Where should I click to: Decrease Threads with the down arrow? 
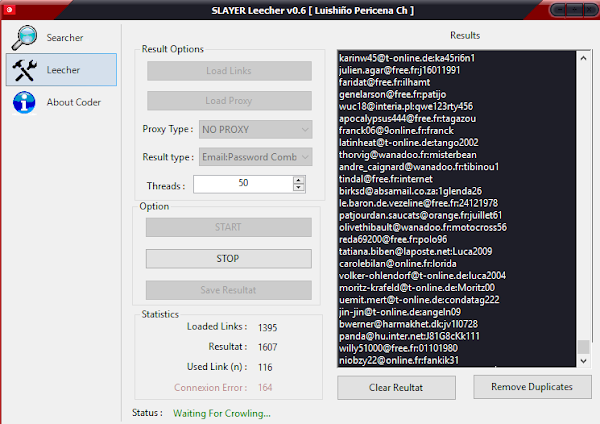298,188
